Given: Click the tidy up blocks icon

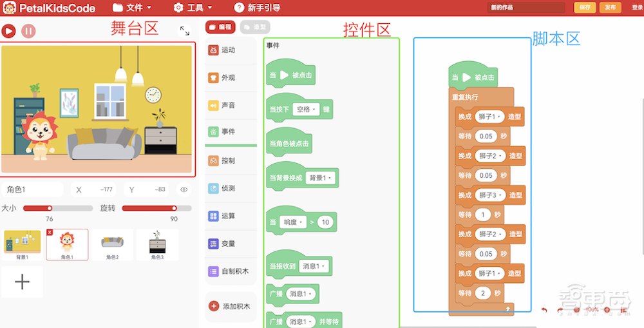Looking at the screenshot, I should (623, 310).
